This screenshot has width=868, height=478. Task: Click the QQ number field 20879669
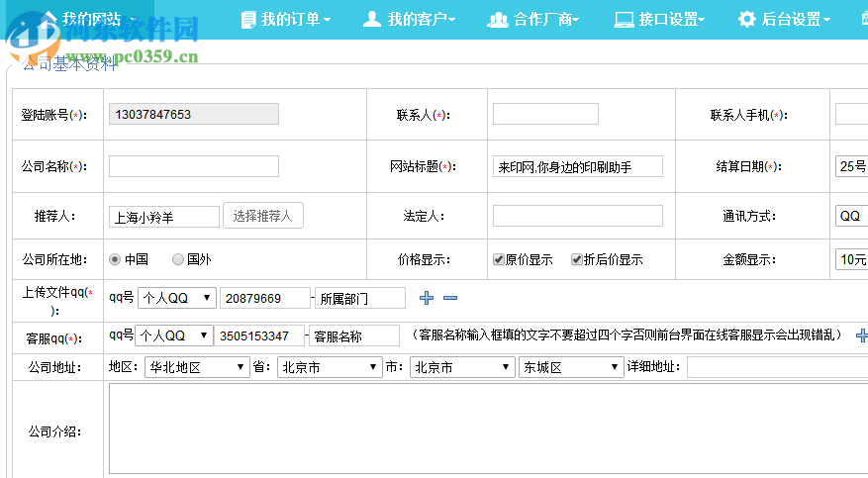pyautogui.click(x=264, y=298)
